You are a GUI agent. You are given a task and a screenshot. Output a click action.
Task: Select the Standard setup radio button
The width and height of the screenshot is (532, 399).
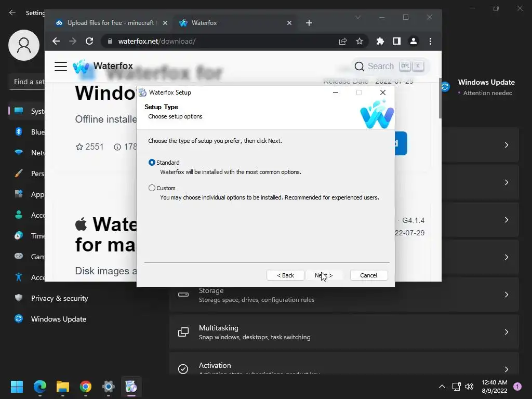(152, 163)
